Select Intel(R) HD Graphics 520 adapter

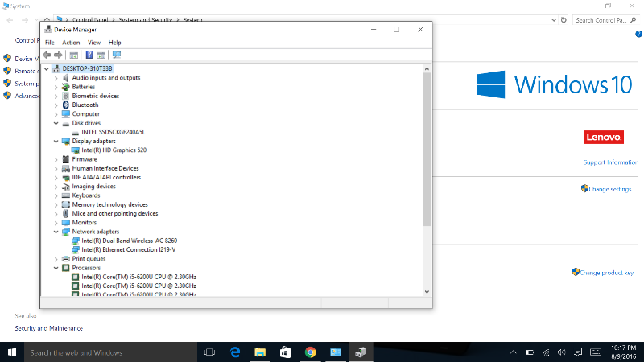[x=114, y=150]
